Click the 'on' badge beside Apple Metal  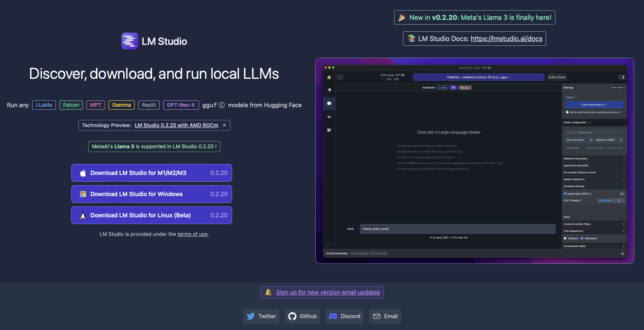click(622, 194)
